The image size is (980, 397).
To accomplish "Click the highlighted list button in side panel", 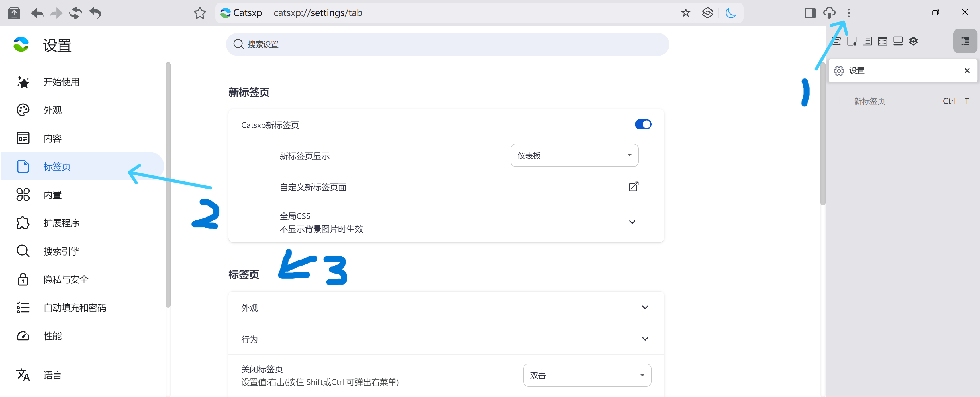I will tap(965, 41).
